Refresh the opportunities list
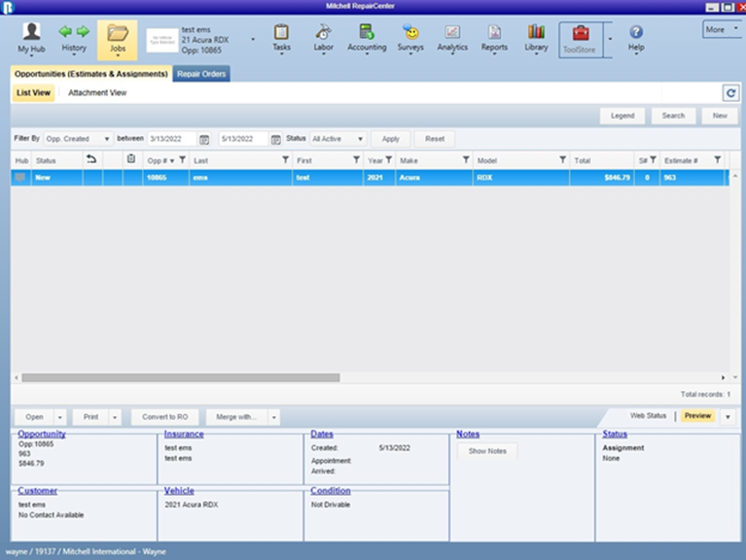746x560 pixels. click(730, 92)
